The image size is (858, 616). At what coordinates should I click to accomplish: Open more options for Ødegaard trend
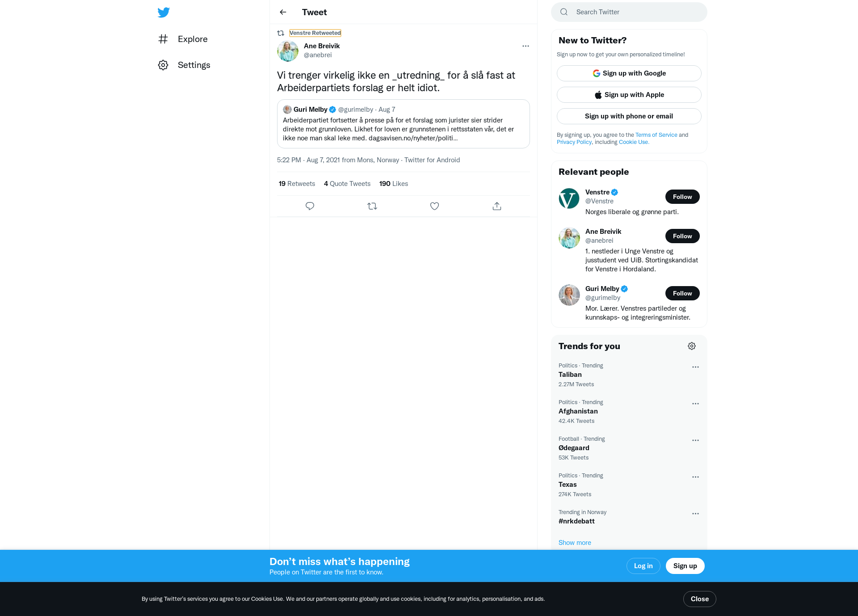(x=695, y=440)
